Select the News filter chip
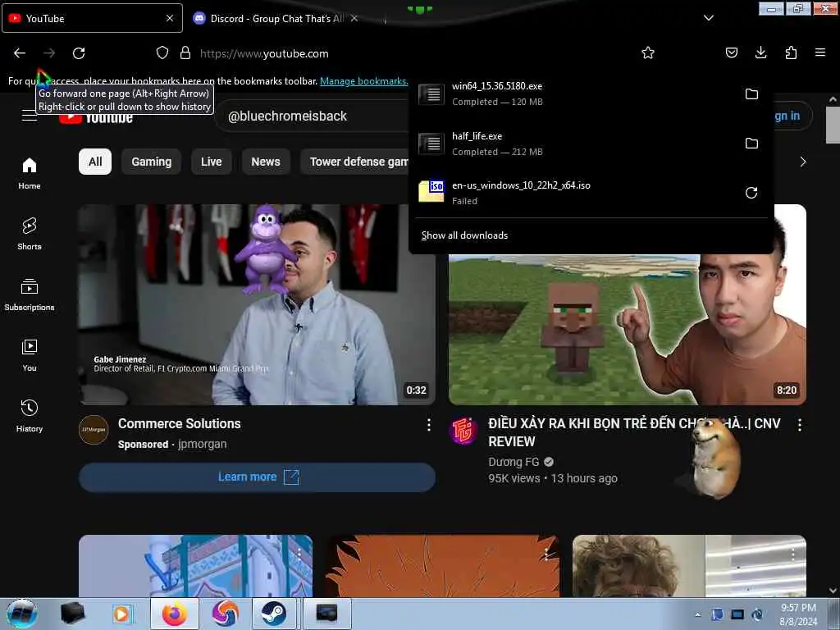 coord(266,162)
